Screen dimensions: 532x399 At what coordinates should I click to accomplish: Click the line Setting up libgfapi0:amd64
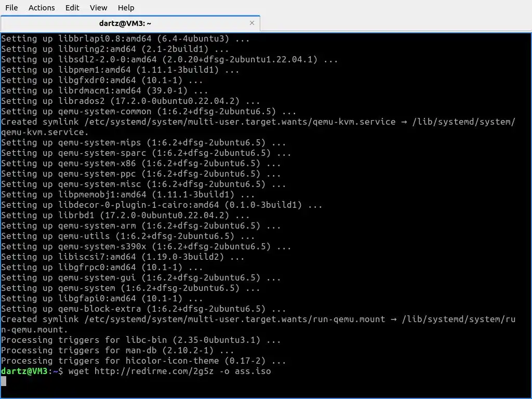click(x=102, y=299)
